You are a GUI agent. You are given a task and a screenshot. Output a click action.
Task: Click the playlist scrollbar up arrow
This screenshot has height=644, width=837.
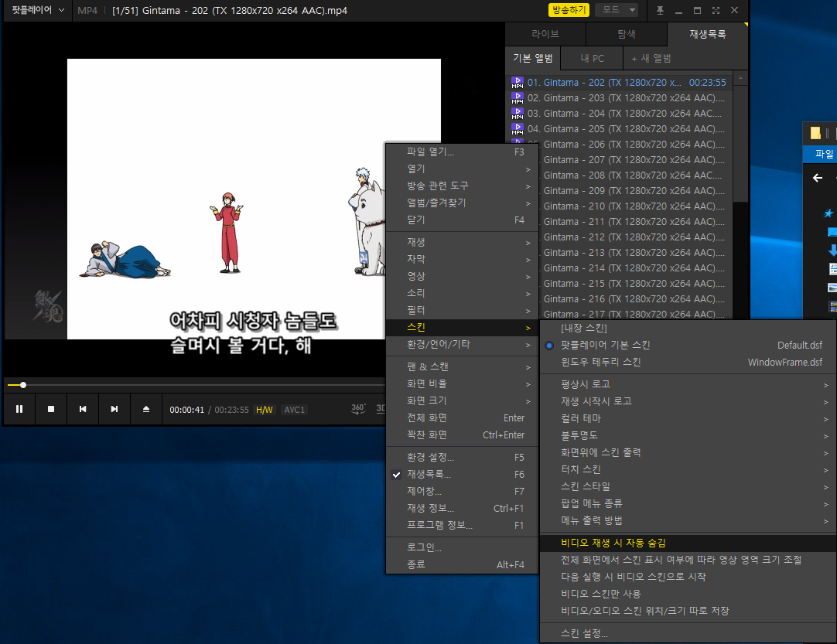pos(740,78)
